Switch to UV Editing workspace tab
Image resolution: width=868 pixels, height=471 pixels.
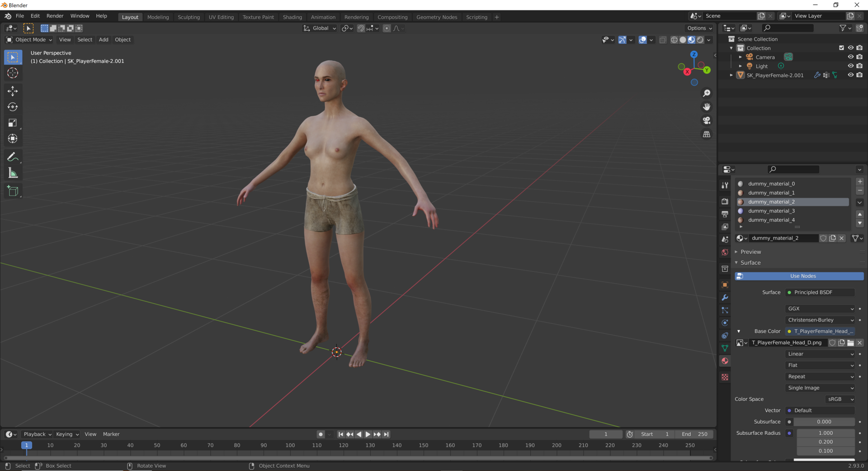[221, 17]
